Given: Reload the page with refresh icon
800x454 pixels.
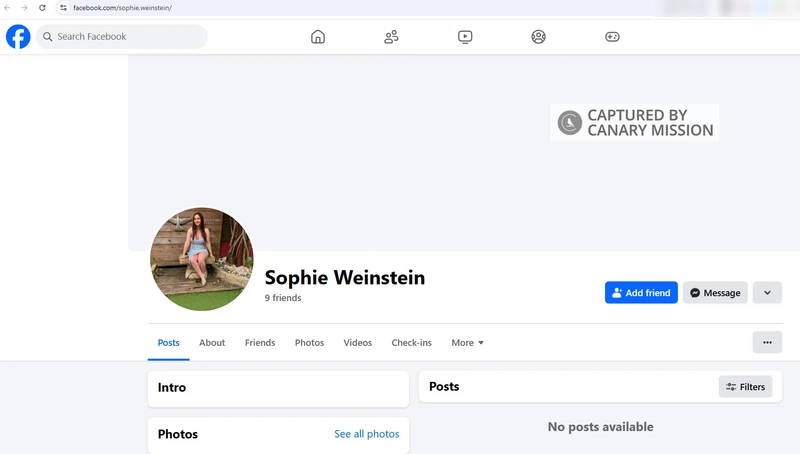Looking at the screenshot, I should [x=42, y=8].
